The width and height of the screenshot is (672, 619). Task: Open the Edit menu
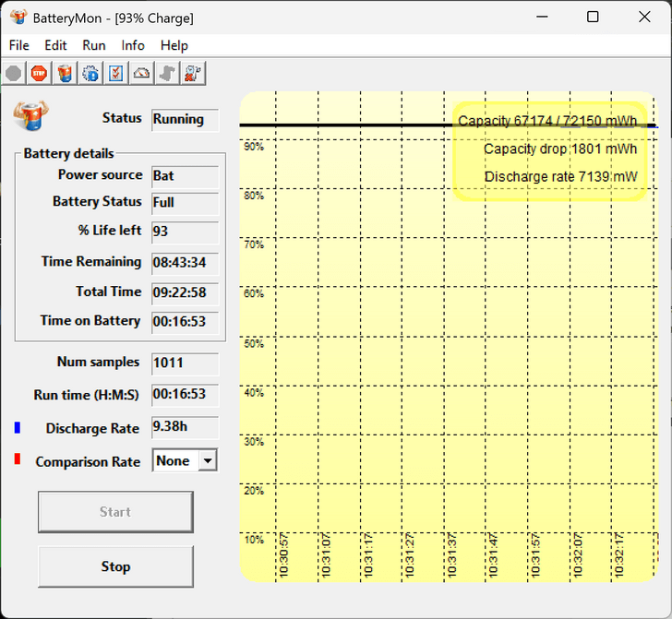[x=55, y=45]
